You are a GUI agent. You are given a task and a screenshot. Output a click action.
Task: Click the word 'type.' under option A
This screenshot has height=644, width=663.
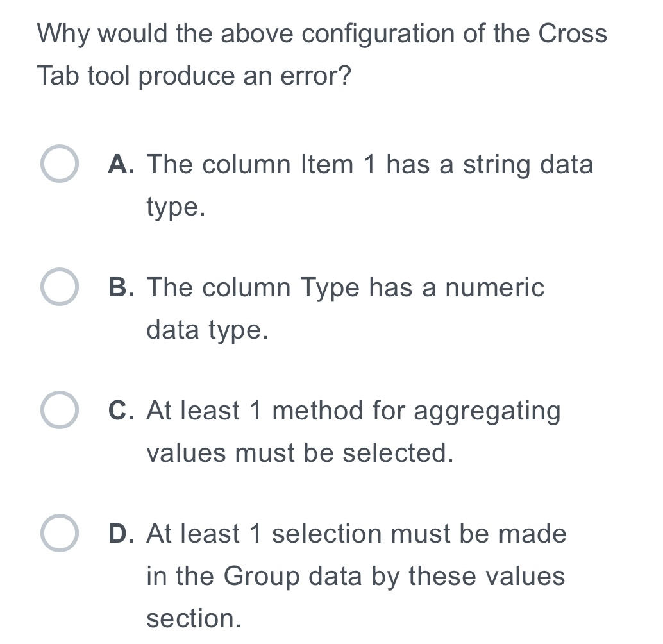pyautogui.click(x=176, y=208)
